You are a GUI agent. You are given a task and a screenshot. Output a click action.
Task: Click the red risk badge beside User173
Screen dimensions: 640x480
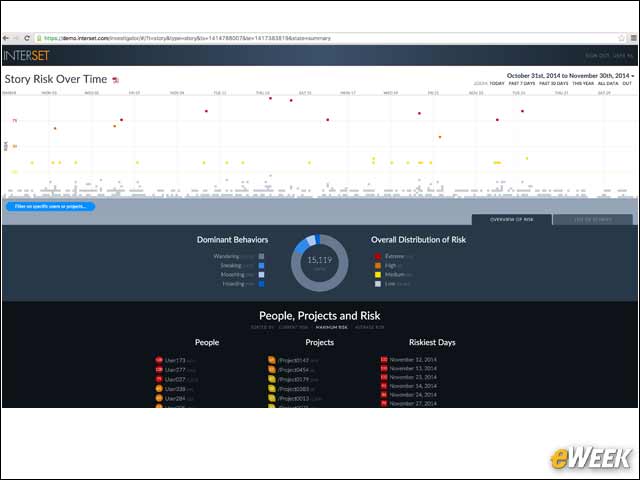pyautogui.click(x=159, y=360)
